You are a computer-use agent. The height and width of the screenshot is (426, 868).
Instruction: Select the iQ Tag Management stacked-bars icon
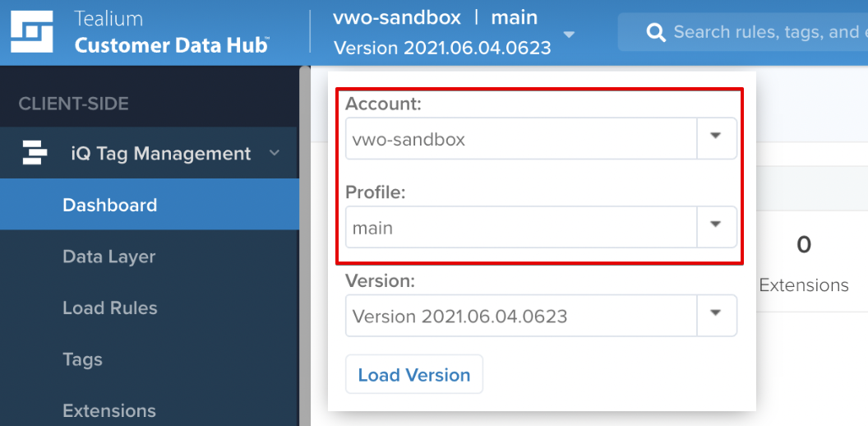click(x=35, y=153)
